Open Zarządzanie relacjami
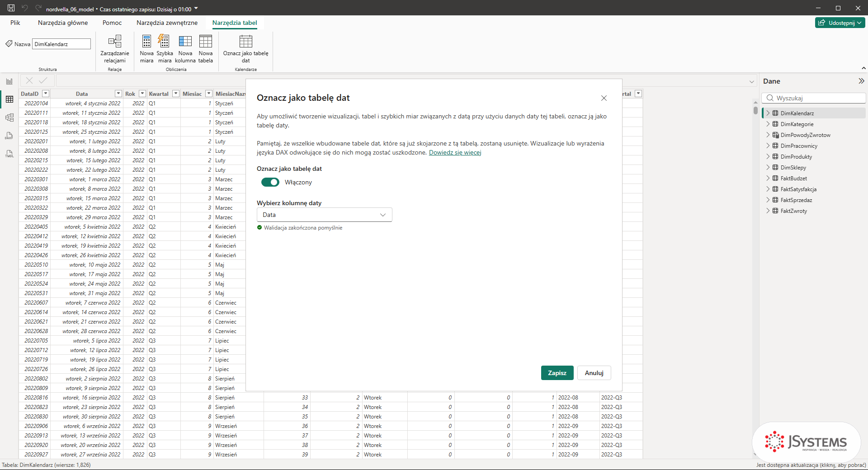This screenshot has width=868, height=470. pyautogui.click(x=115, y=49)
